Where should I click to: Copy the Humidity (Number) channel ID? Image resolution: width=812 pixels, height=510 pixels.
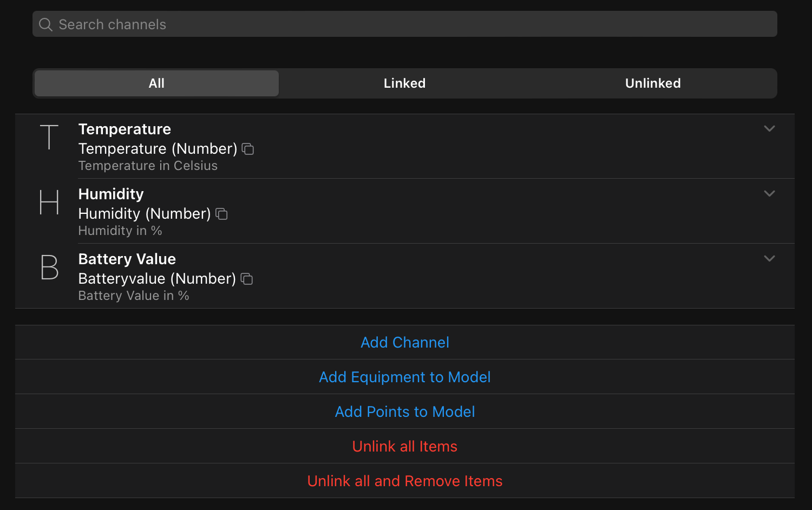[x=221, y=214]
